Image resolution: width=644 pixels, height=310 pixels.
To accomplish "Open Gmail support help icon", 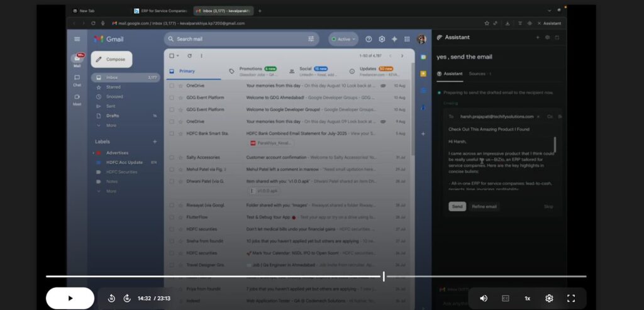I will tap(369, 39).
